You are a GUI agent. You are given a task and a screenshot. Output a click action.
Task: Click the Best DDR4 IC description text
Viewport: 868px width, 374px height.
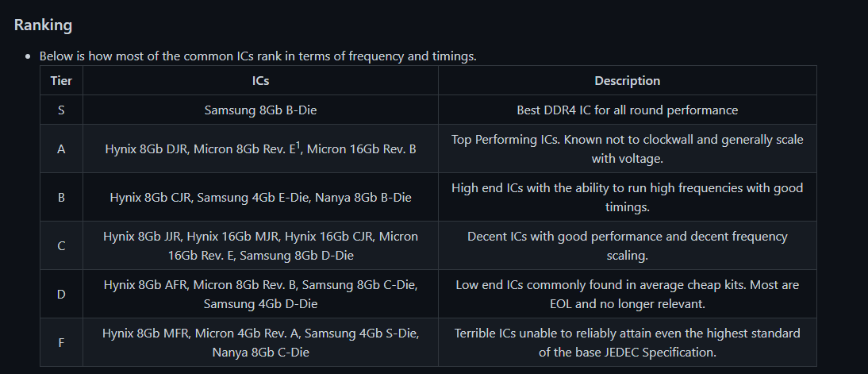pyautogui.click(x=627, y=110)
